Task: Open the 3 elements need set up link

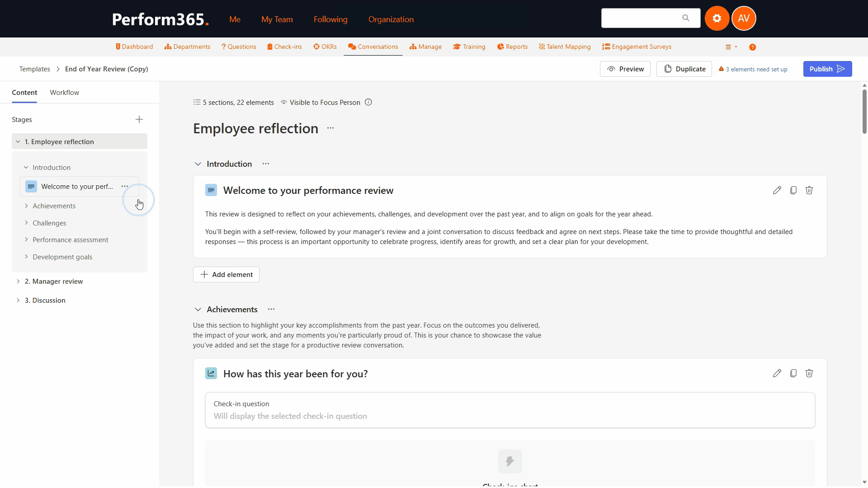Action: coord(753,69)
